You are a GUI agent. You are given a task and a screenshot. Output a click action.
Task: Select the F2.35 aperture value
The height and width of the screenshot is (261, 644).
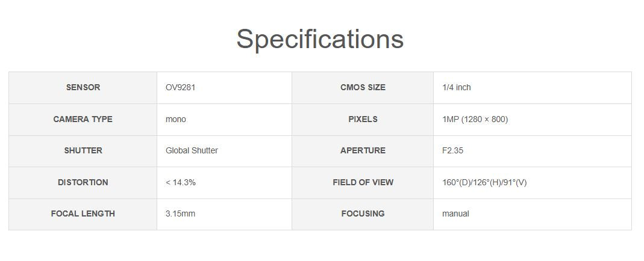point(452,151)
